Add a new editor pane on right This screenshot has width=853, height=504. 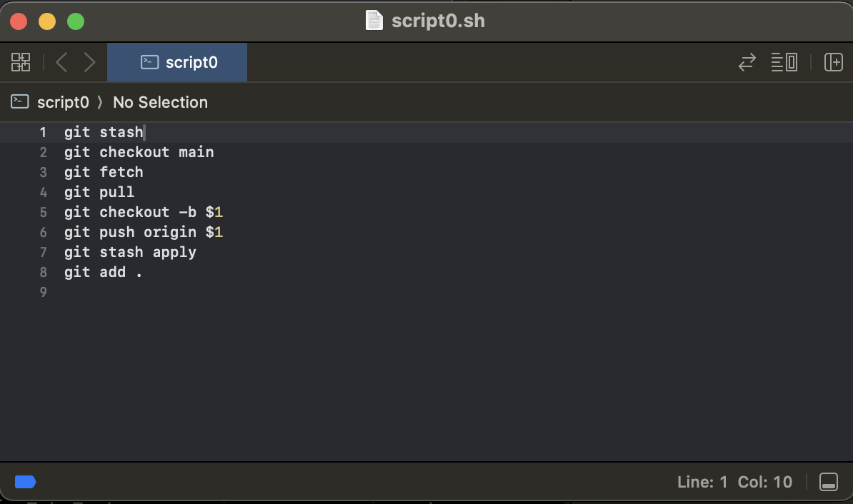pos(833,62)
